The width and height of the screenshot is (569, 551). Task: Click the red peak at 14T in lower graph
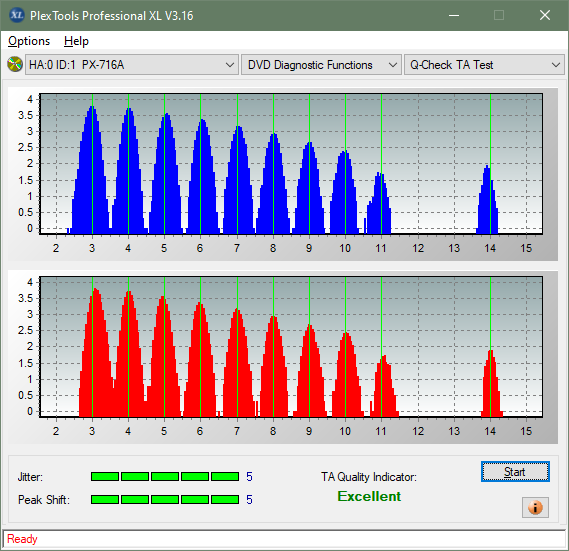coord(491,383)
